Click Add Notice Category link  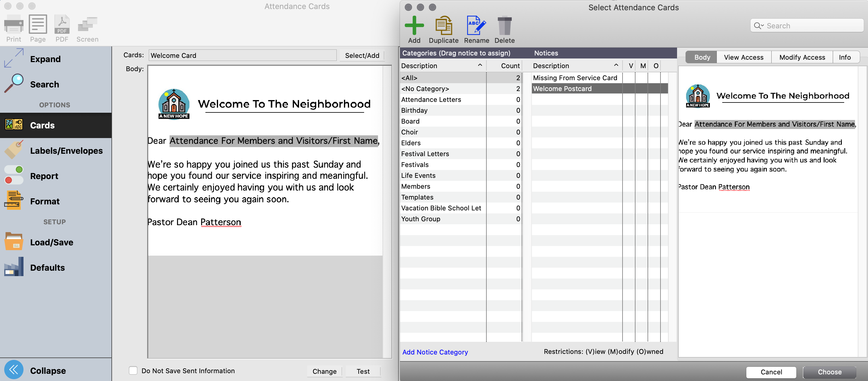point(435,352)
